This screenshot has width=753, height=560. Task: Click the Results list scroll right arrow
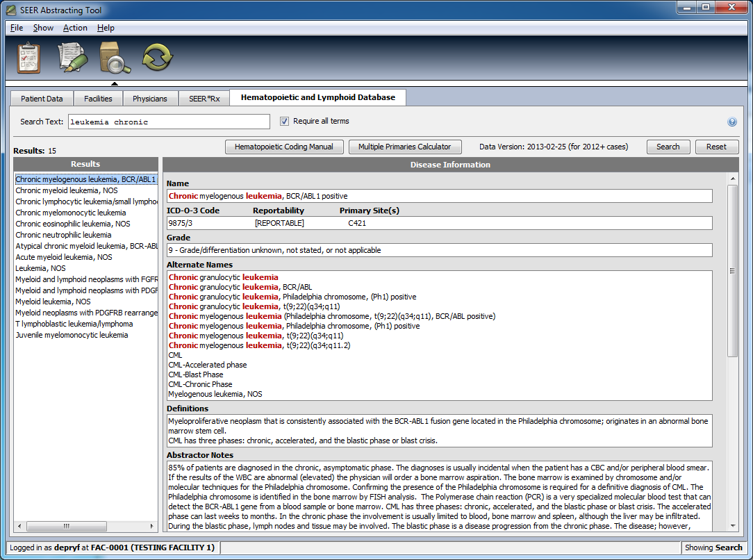click(151, 527)
